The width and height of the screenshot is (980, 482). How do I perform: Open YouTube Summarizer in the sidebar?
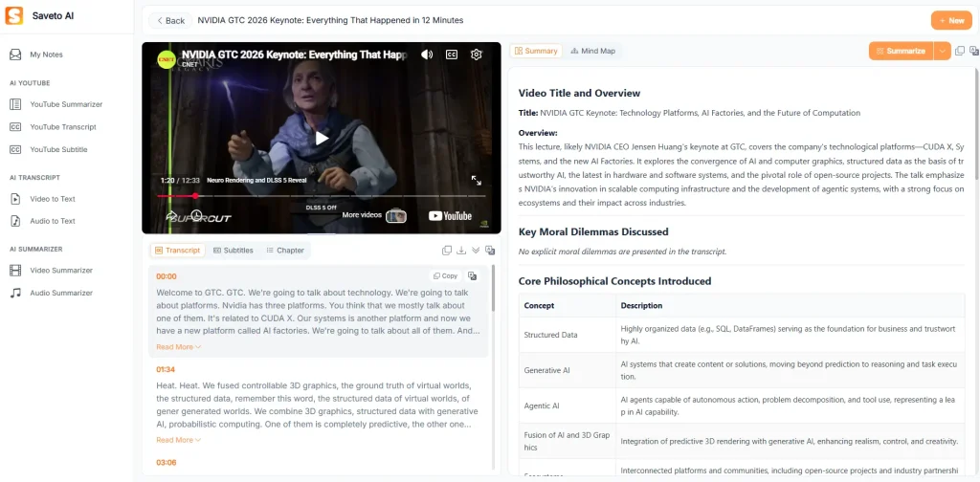point(65,104)
